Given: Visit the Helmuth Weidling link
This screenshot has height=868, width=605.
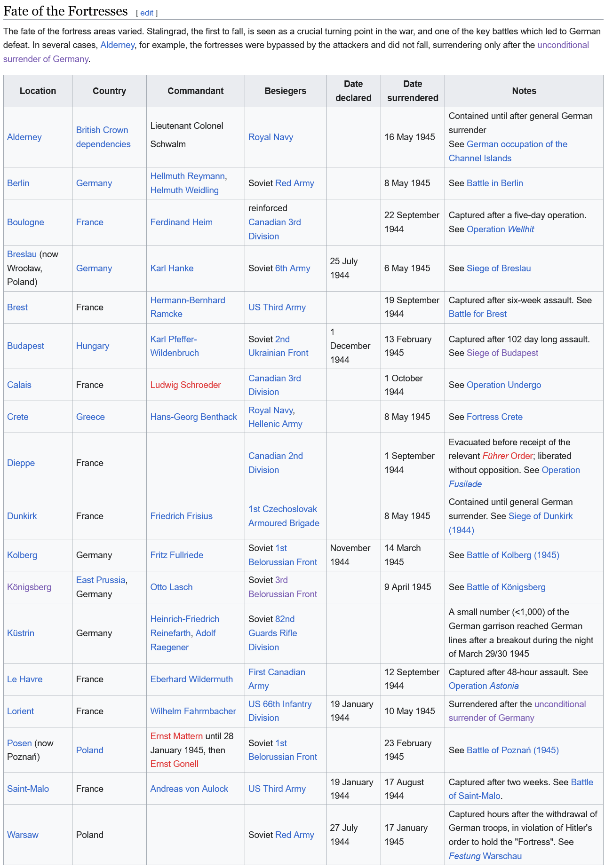Looking at the screenshot, I should [184, 190].
